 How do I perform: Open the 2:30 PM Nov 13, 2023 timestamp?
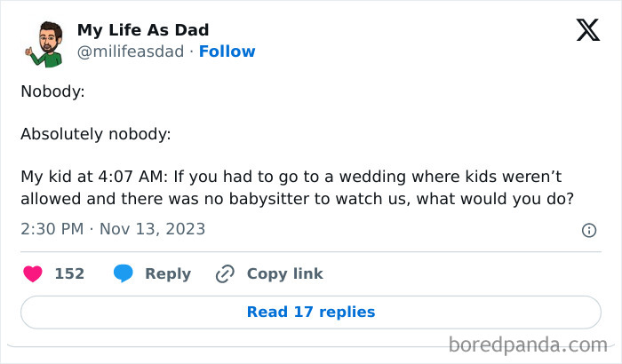tap(113, 229)
